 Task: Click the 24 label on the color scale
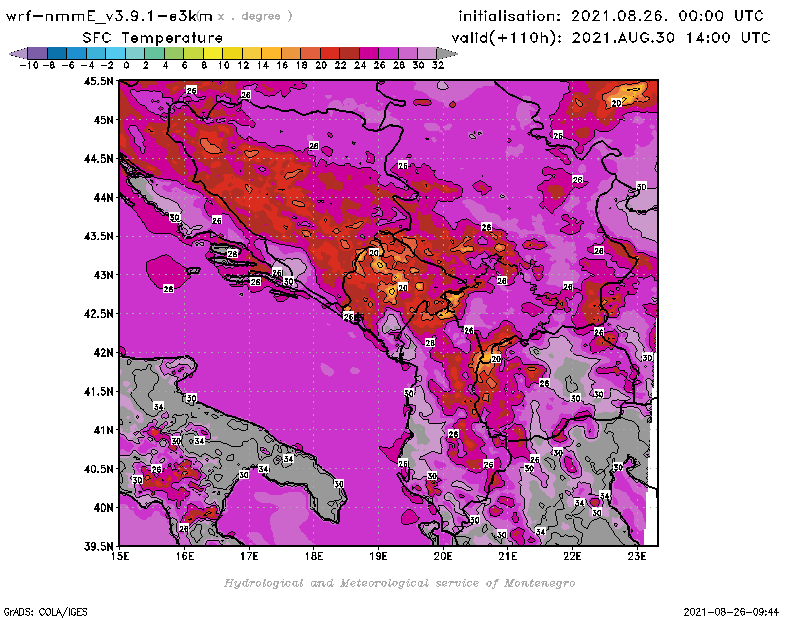click(x=360, y=65)
